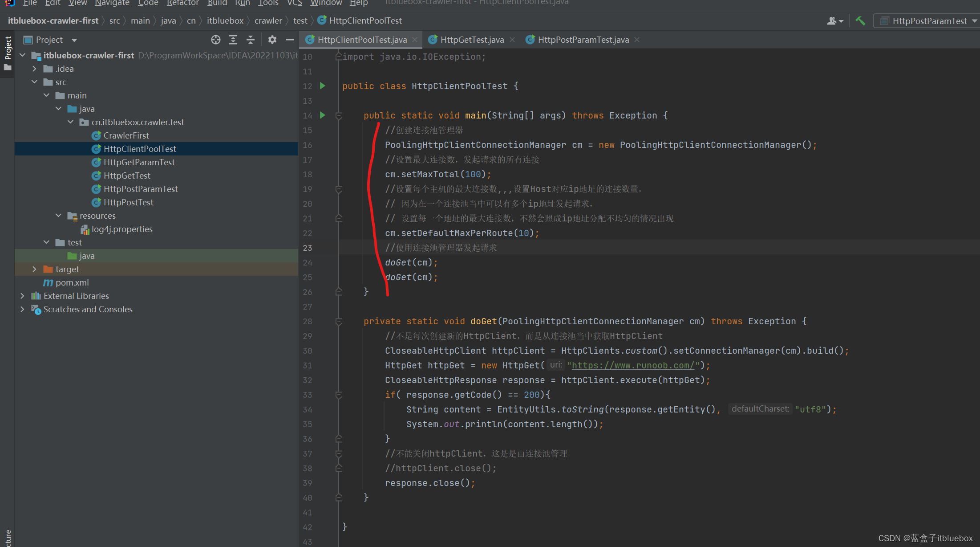Click the crawler breadcrumb in navigation bar
This screenshot has height=547, width=980.
click(x=268, y=21)
